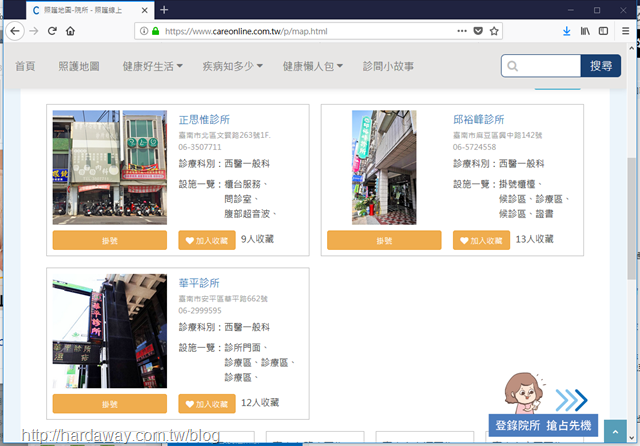Focus the site search input field
The image size is (640, 446).
point(541,66)
